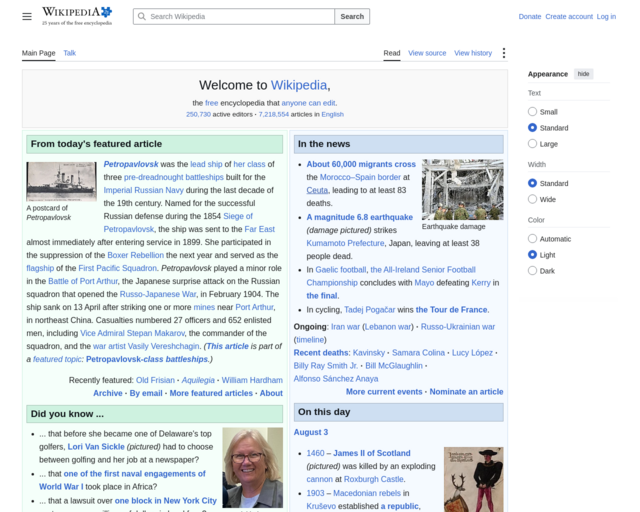Open the hamburger main menu
This screenshot has height=512, width=640.
27,16
